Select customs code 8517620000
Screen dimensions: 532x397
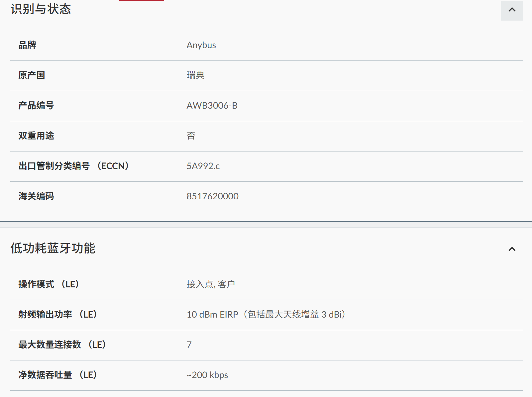click(212, 196)
